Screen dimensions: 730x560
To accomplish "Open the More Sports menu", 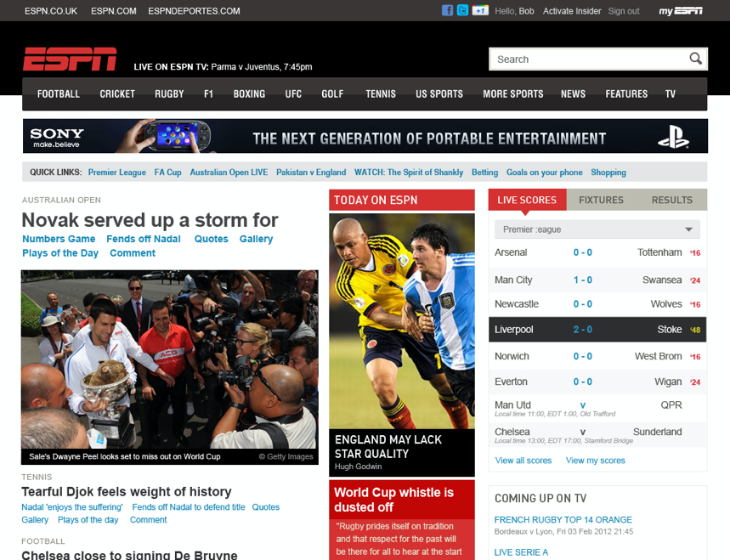I will [513, 94].
